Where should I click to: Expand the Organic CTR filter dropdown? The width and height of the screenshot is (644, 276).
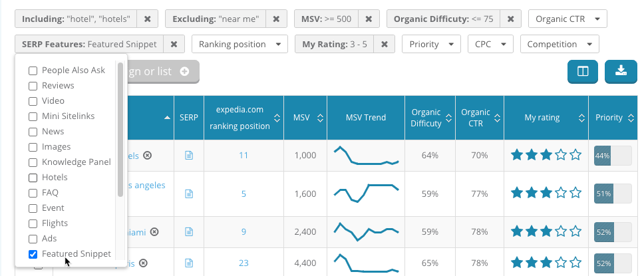[x=567, y=19]
